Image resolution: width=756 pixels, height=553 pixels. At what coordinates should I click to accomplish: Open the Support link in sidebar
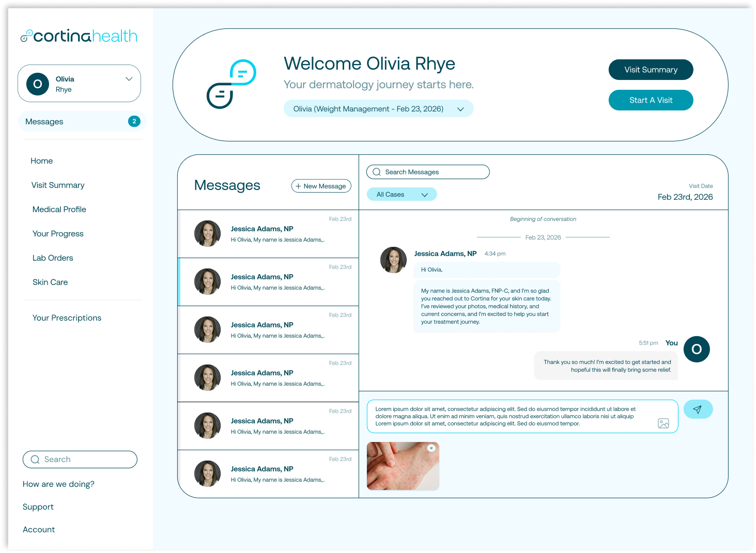tap(38, 507)
